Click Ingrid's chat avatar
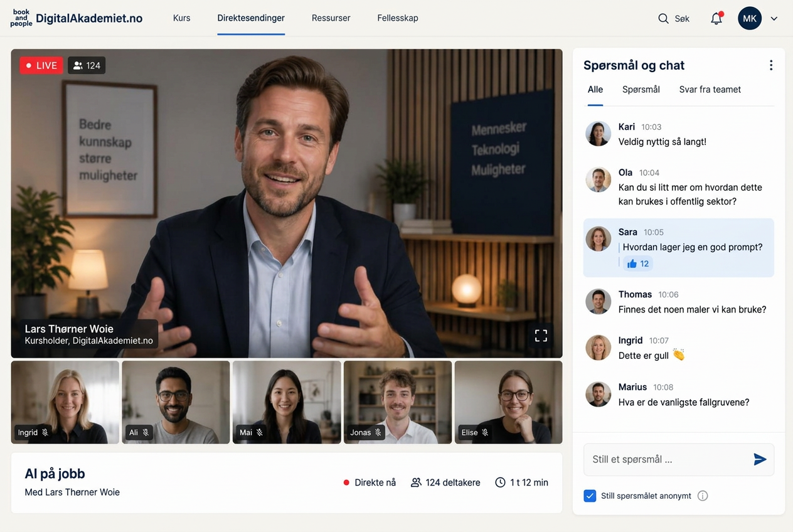This screenshot has width=793, height=532. 599,348
